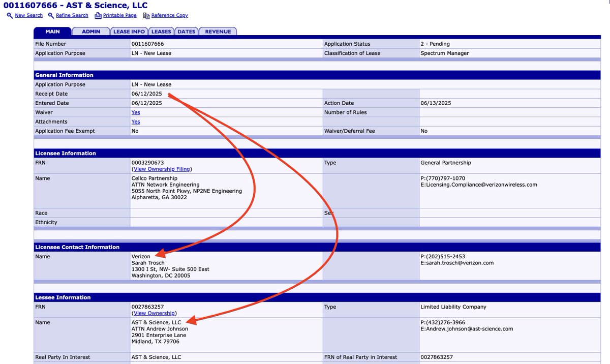Click licensee FRN 0003290673
This screenshot has width=610, height=364.
pos(147,163)
